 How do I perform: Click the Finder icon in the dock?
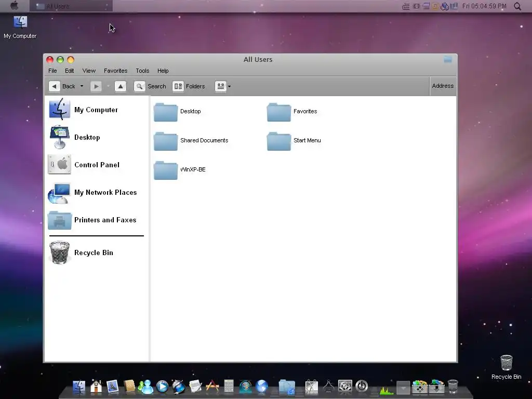[79, 387]
